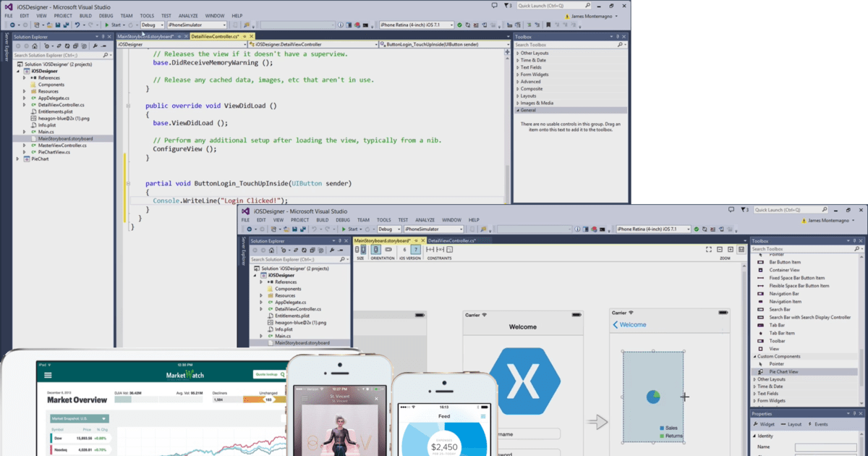Click wrench properties icon in back window Solution Explorer
Viewport: 868px width, 456px height.
pos(95,46)
